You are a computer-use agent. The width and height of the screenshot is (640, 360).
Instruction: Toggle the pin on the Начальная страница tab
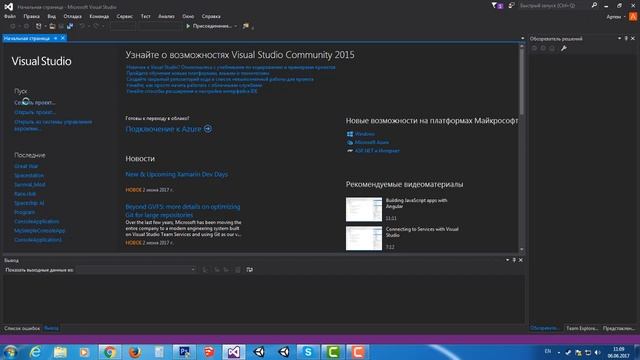56,38
